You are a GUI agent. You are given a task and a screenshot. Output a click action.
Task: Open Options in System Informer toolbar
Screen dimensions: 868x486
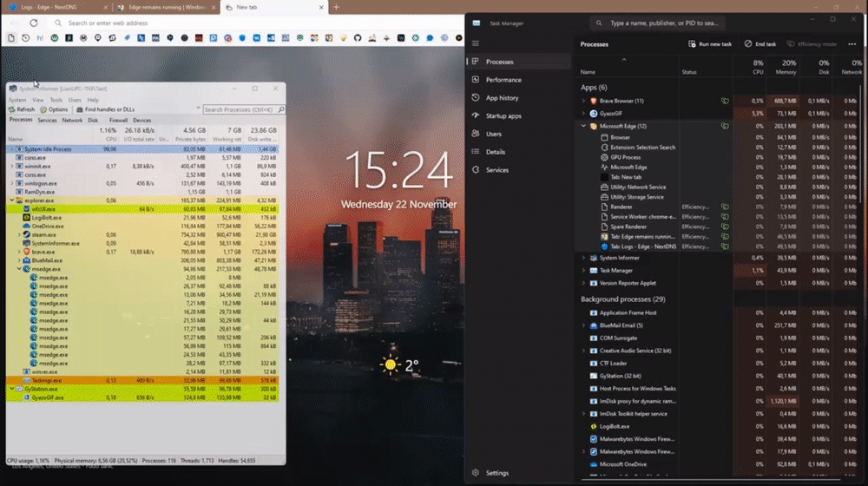(x=54, y=109)
